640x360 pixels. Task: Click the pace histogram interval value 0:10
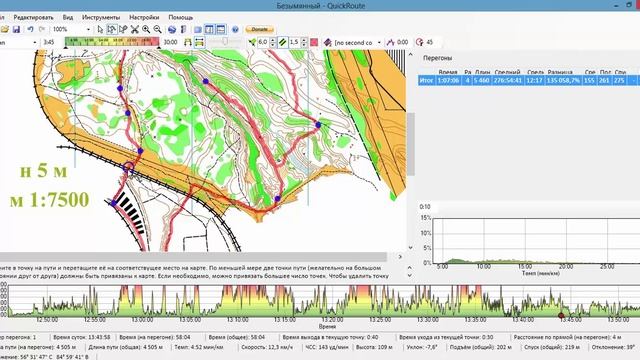(x=424, y=207)
